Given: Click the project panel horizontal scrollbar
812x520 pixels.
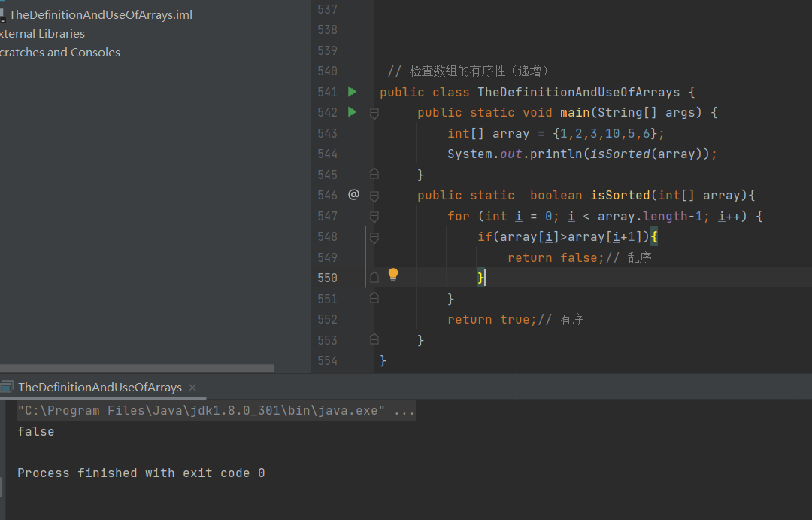Looking at the screenshot, I should click(x=137, y=368).
